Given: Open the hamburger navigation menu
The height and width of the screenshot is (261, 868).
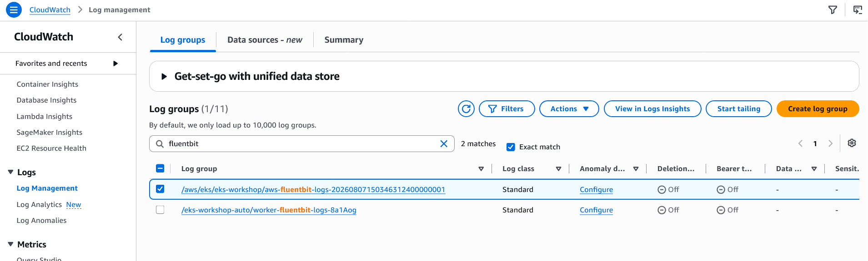Looking at the screenshot, I should point(14,10).
